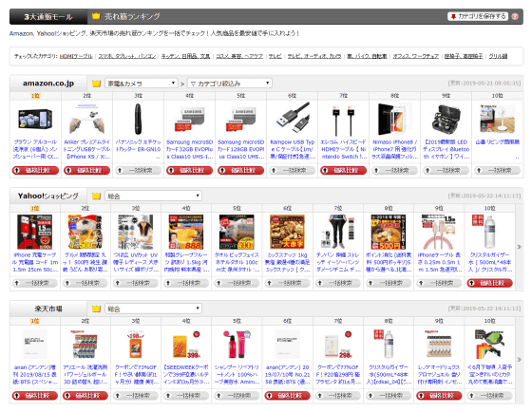Open the Rakuten Ariel detergent thumbnail
The width and height of the screenshot is (532, 412).
tap(85, 345)
